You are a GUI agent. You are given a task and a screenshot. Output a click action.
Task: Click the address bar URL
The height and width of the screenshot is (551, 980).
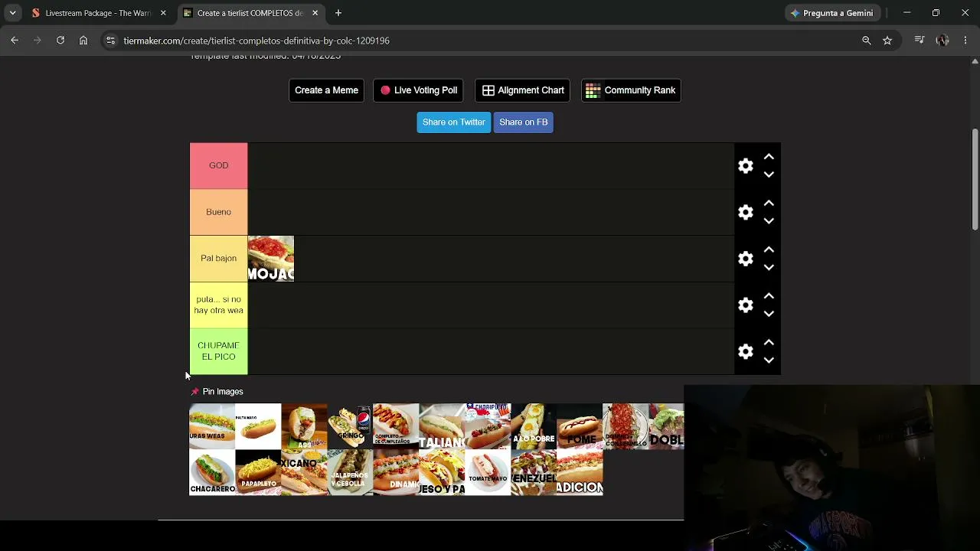256,41
